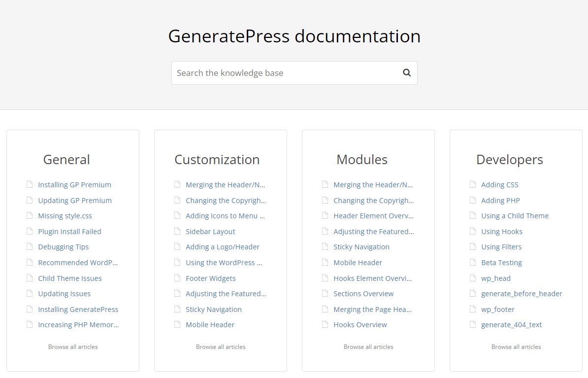Open the Beta Testing article

click(501, 263)
